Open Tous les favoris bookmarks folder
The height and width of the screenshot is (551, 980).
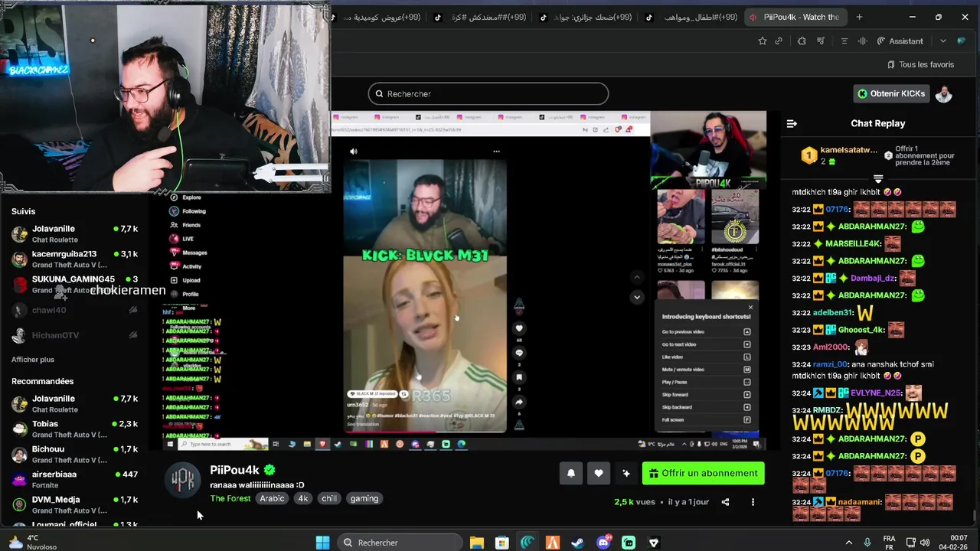coord(920,64)
